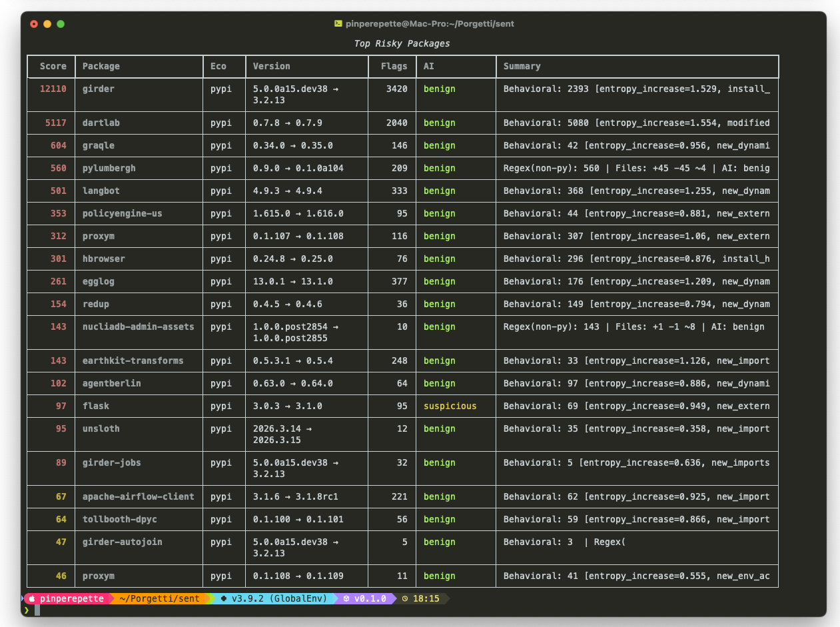Select the girder package name
Viewport: 840px width, 627px height.
(x=99, y=89)
